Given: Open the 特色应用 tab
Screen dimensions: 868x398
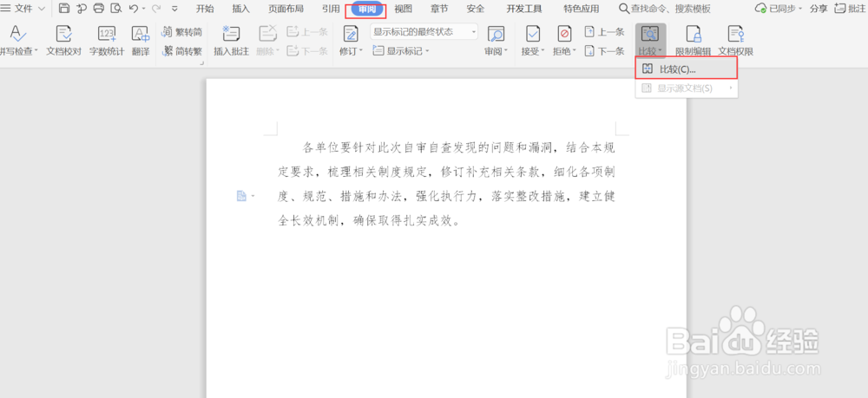Looking at the screenshot, I should [x=582, y=9].
